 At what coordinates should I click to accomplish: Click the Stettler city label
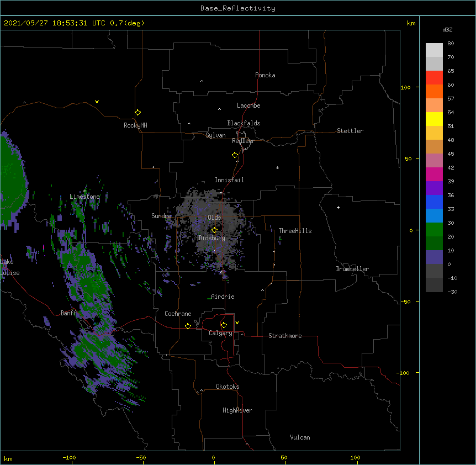tap(350, 131)
